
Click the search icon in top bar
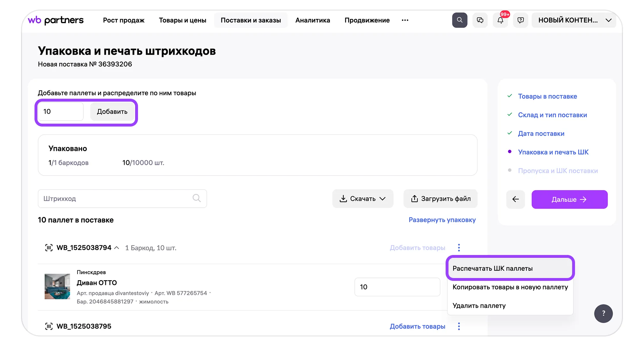pyautogui.click(x=459, y=20)
